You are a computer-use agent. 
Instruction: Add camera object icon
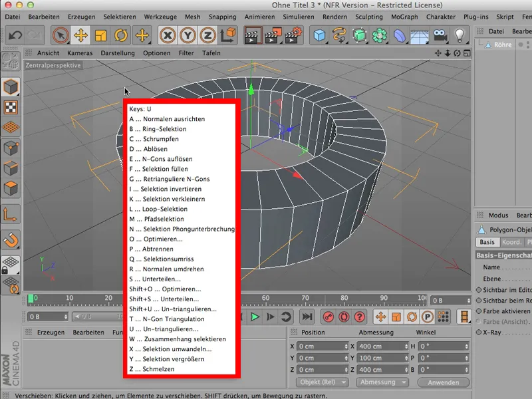point(440,35)
